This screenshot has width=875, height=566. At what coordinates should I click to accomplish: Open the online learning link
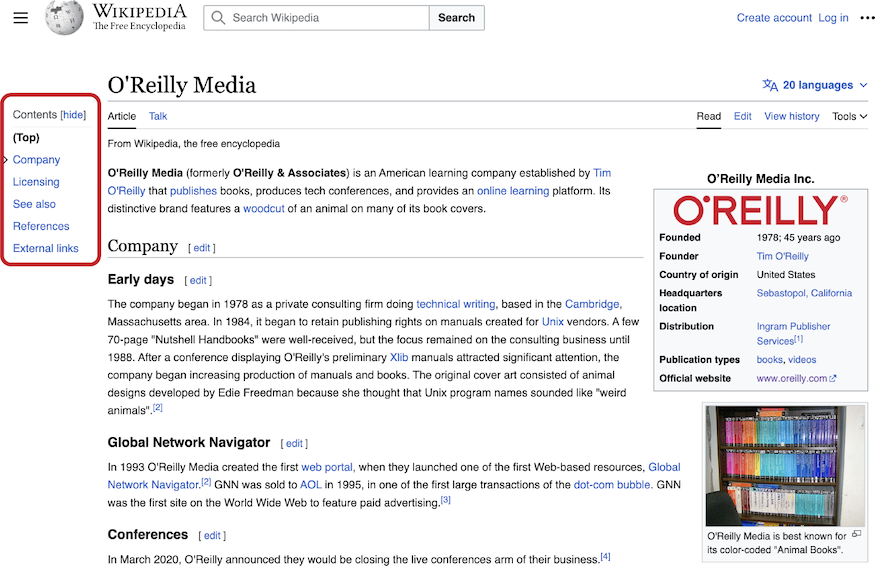pyautogui.click(x=513, y=191)
